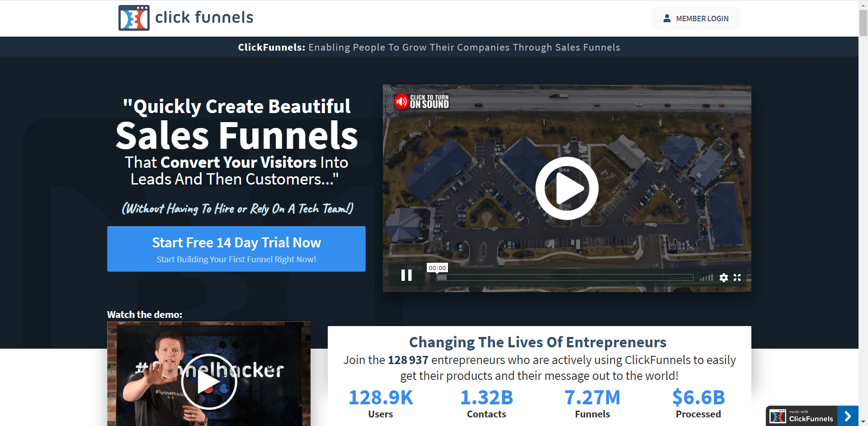This screenshot has width=868, height=426.
Task: Click the '128.9K' Users statistic
Action: pos(381,398)
